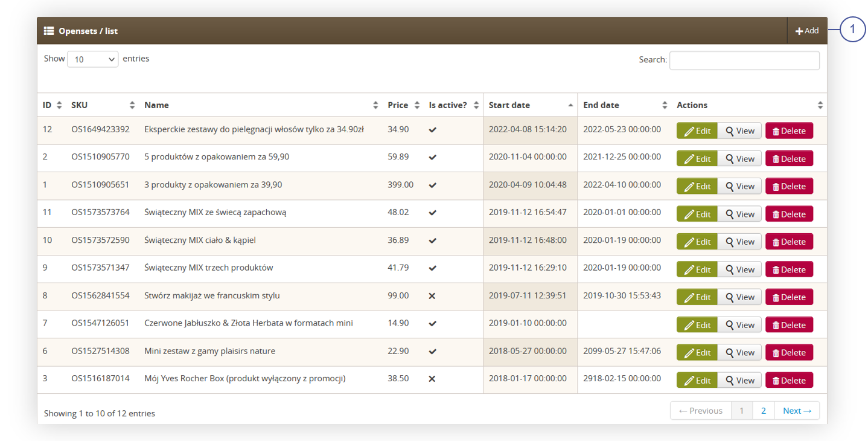Image resolution: width=868 pixels, height=441 pixels.
Task: Edit Mini zestaw z gamy plaisirs nature
Action: (x=697, y=352)
